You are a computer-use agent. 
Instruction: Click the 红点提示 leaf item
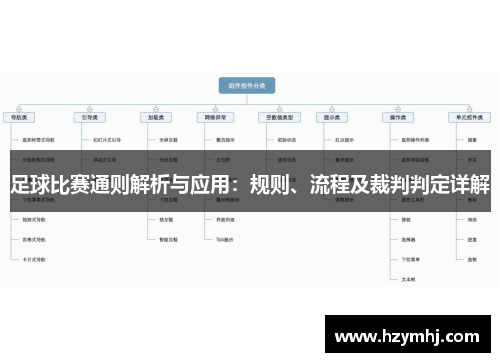(344, 140)
